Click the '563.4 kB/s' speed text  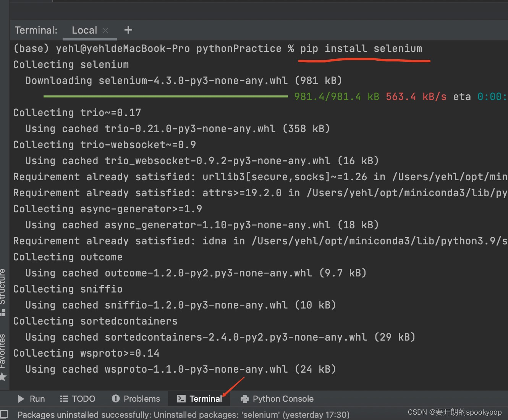[416, 97]
